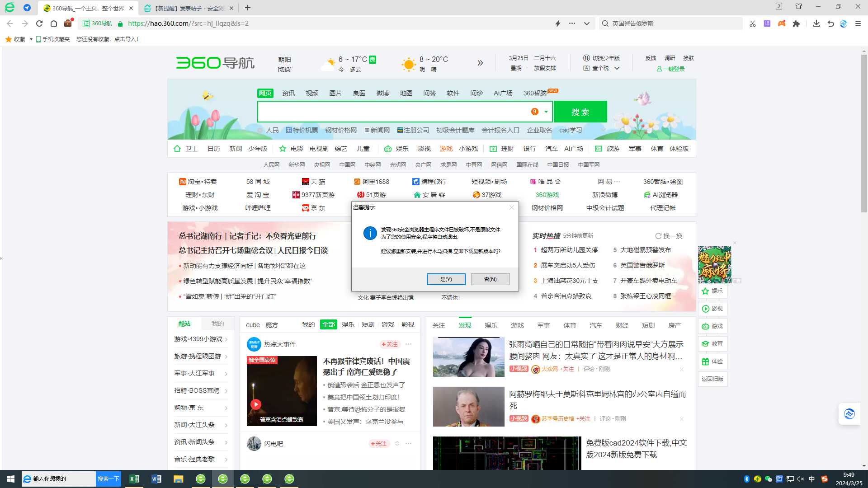The height and width of the screenshot is (488, 868).
Task: Open hot search 超两万所幼儿园关停
Action: click(x=569, y=250)
